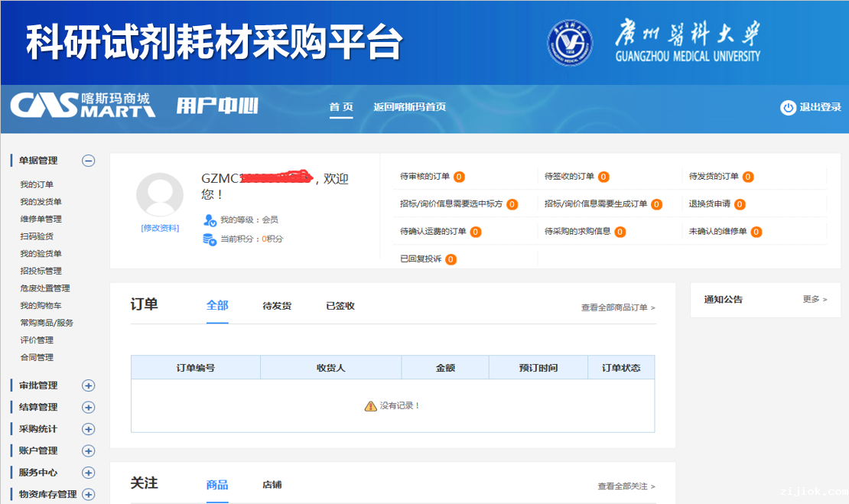Viewport: 849px width, 504px height.
Task: Open 我的购物车 in the sidebar
Action: point(41,306)
